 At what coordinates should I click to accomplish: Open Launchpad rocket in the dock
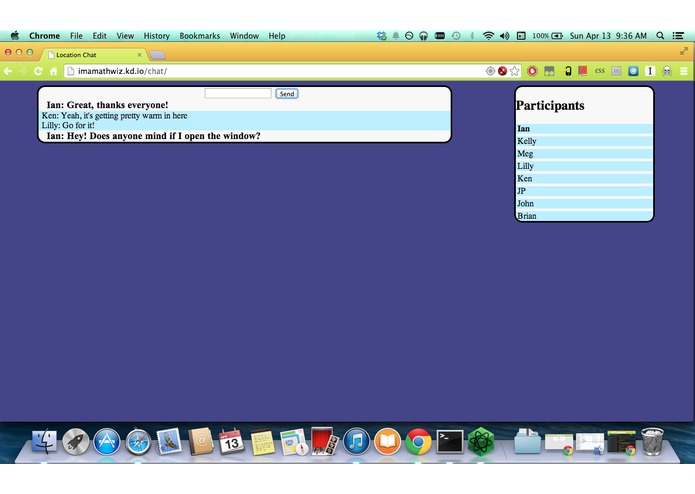[x=75, y=442]
